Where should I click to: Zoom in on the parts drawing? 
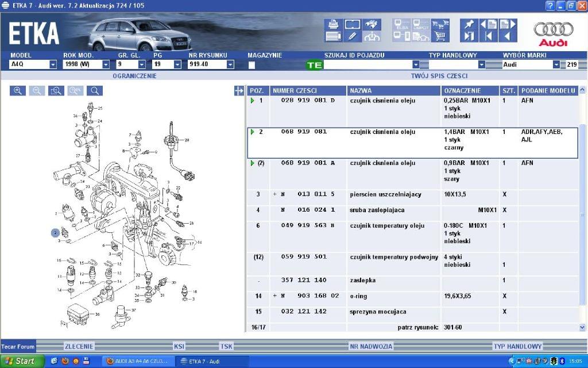point(18,90)
